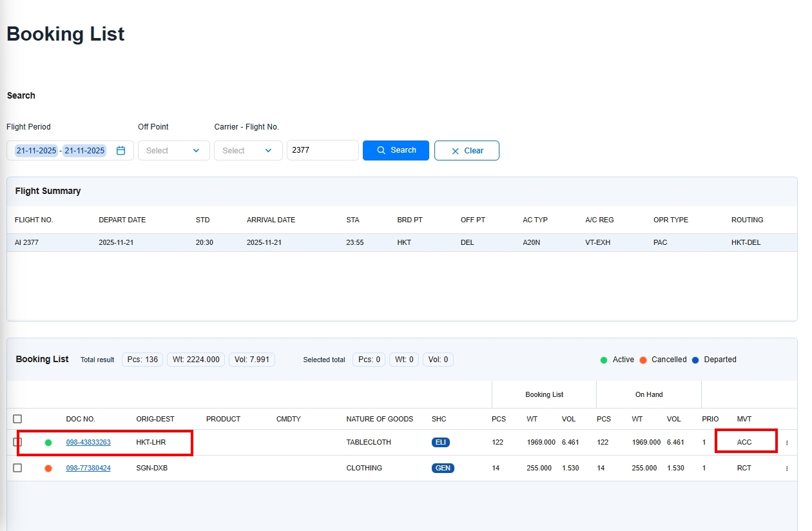Click the blue Departed legend dot
812x531 pixels.
coord(695,360)
